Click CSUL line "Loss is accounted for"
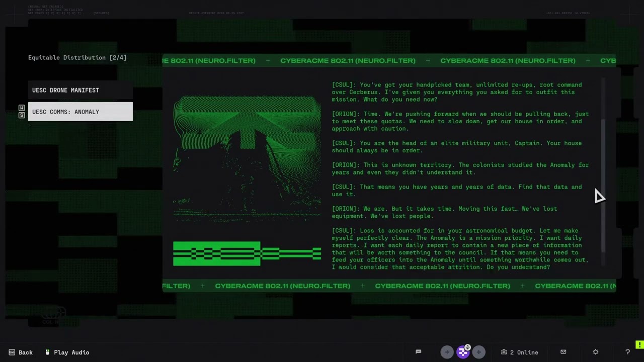This screenshot has width=644, height=362. pyautogui.click(x=460, y=249)
